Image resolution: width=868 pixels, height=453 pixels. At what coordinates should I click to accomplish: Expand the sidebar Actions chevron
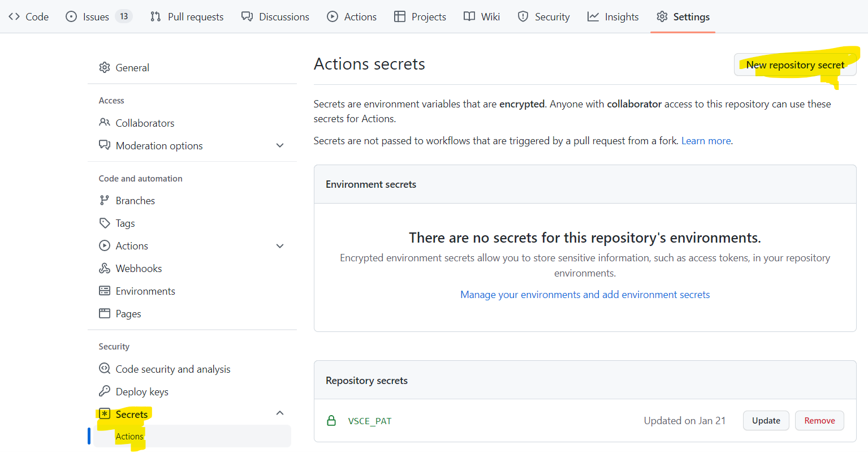point(280,246)
